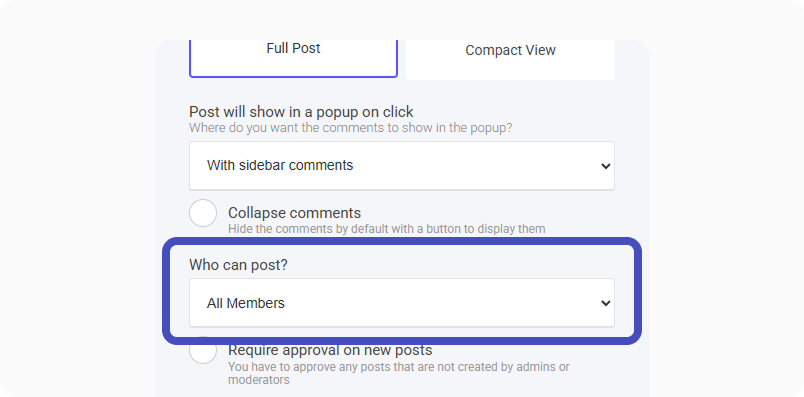Click the Require approval on new posts label

[330, 350]
